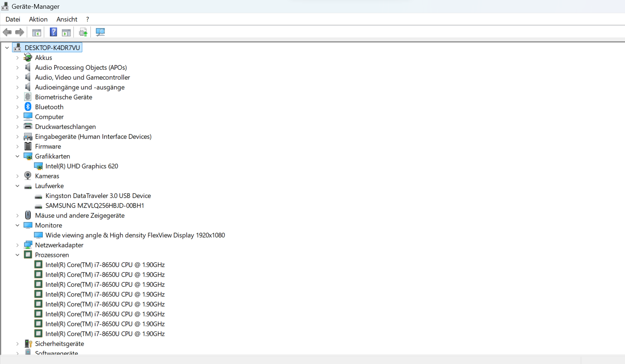This screenshot has width=625, height=364.
Task: Click the Computer category monitor icon
Action: pyautogui.click(x=28, y=116)
